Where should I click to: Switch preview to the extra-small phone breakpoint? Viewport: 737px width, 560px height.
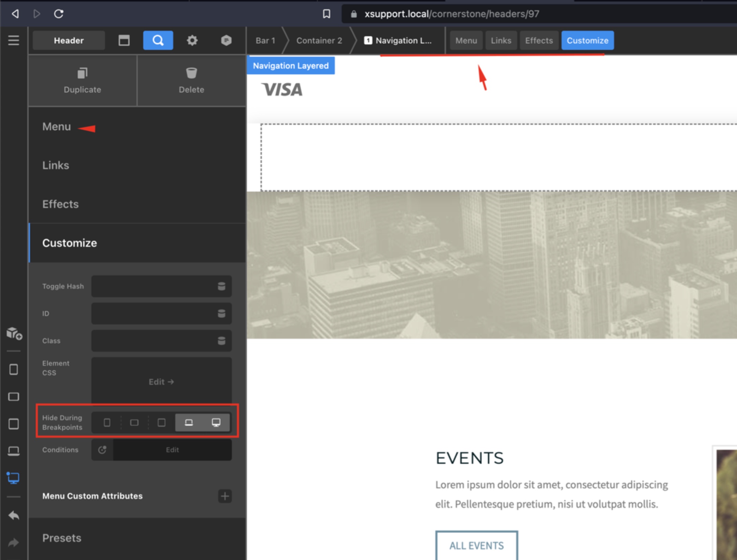coord(14,369)
